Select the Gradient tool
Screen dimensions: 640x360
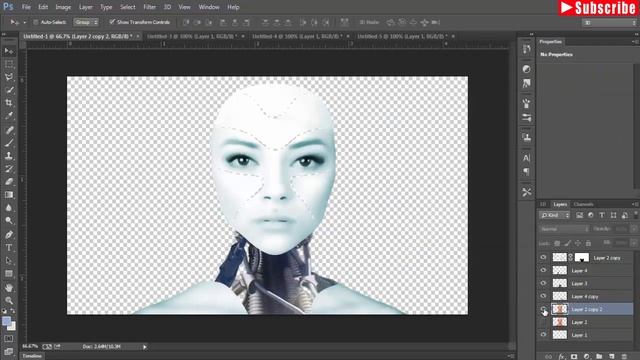9,195
